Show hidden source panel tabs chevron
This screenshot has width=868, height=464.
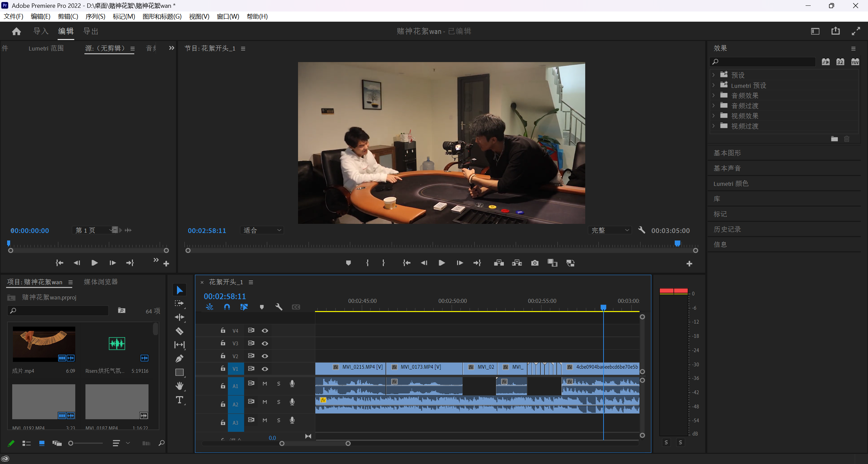pos(172,48)
